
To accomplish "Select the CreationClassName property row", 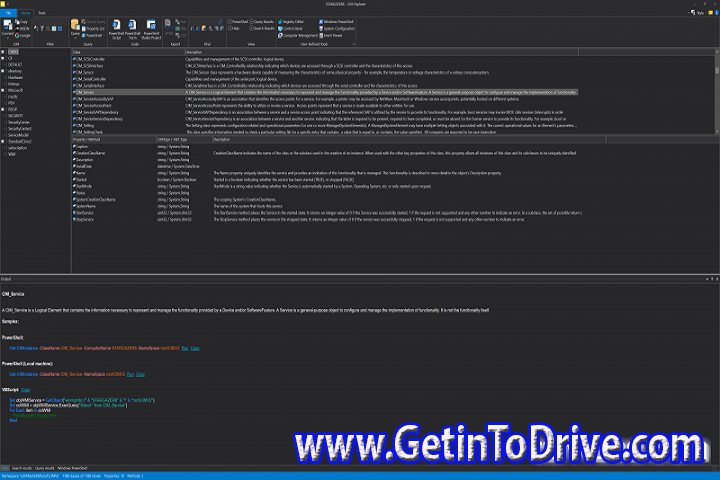I will click(x=327, y=153).
